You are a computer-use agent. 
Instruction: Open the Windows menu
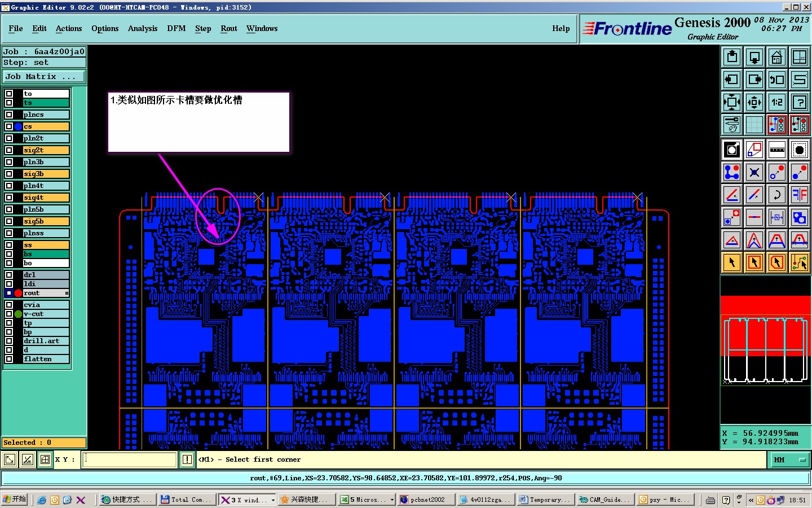click(262, 28)
